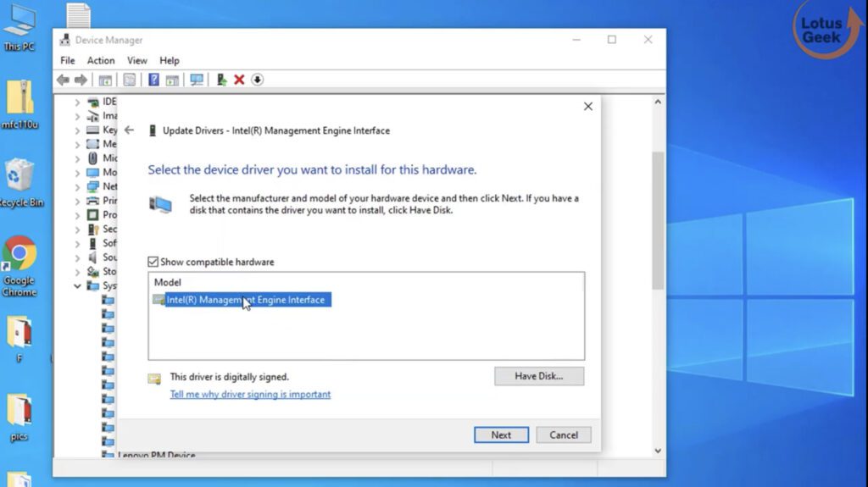
Task: Select the F folder on desktop
Action: point(20,339)
